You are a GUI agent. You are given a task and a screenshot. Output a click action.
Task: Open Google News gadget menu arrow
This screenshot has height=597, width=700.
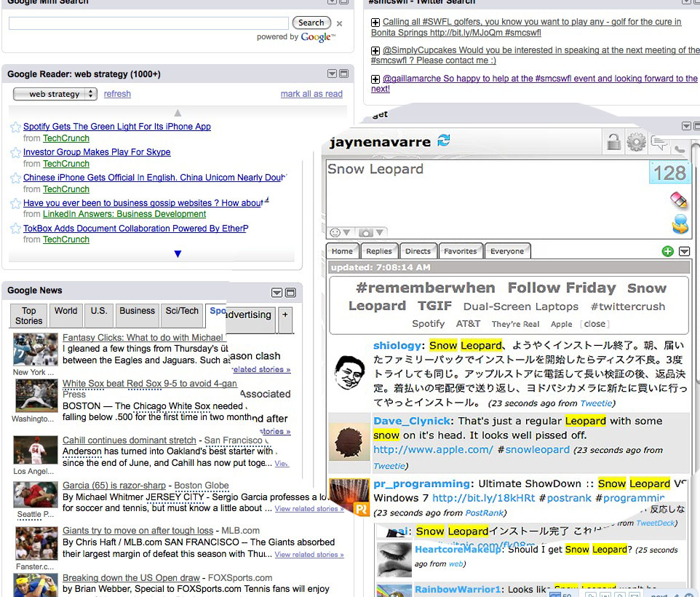pos(277,293)
